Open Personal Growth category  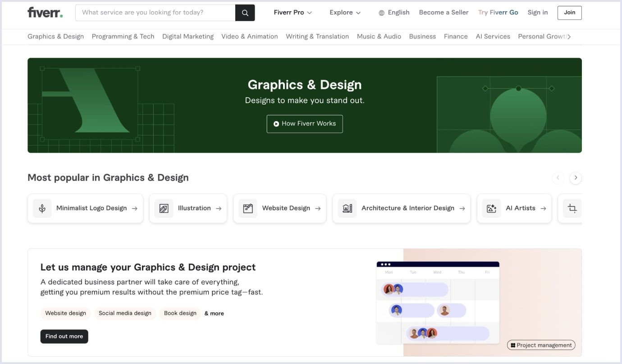(542, 36)
